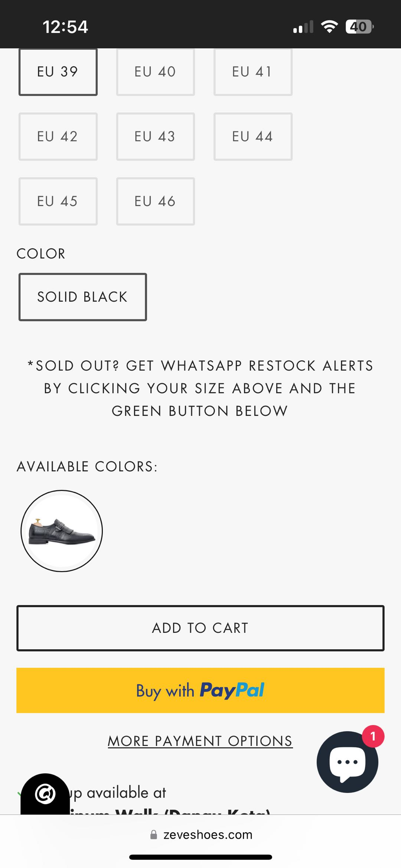401x868 pixels.
Task: Select the SOLID BLACK color option
Action: coord(82,296)
